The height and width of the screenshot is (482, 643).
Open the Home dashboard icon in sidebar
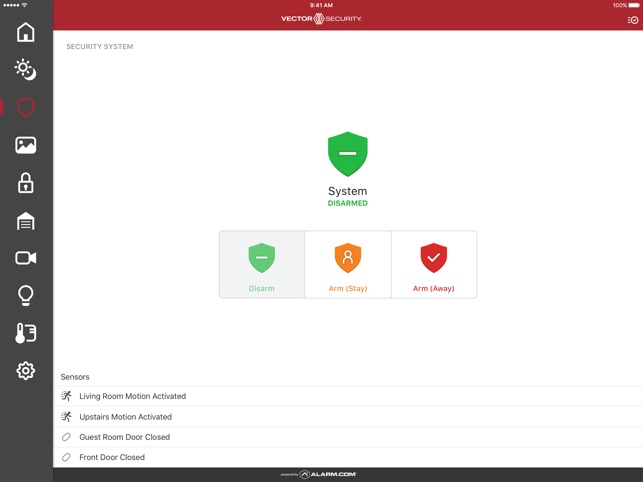(x=26, y=32)
